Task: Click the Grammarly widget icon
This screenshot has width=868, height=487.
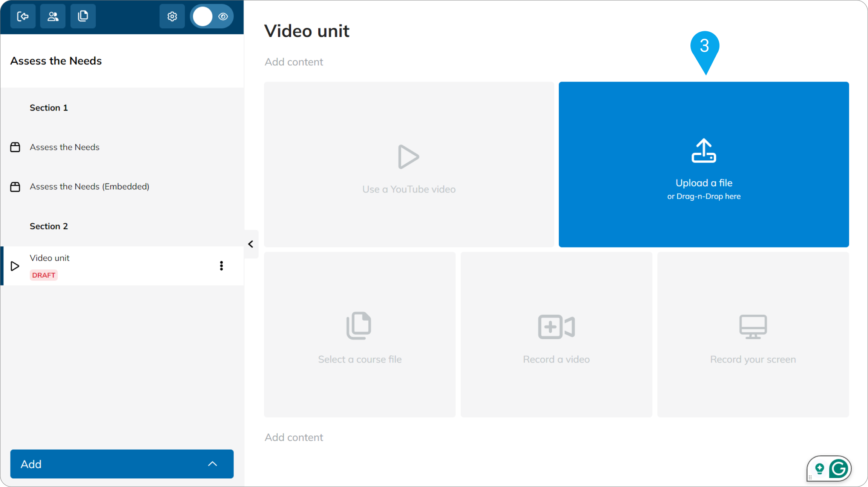Action: [x=839, y=469]
